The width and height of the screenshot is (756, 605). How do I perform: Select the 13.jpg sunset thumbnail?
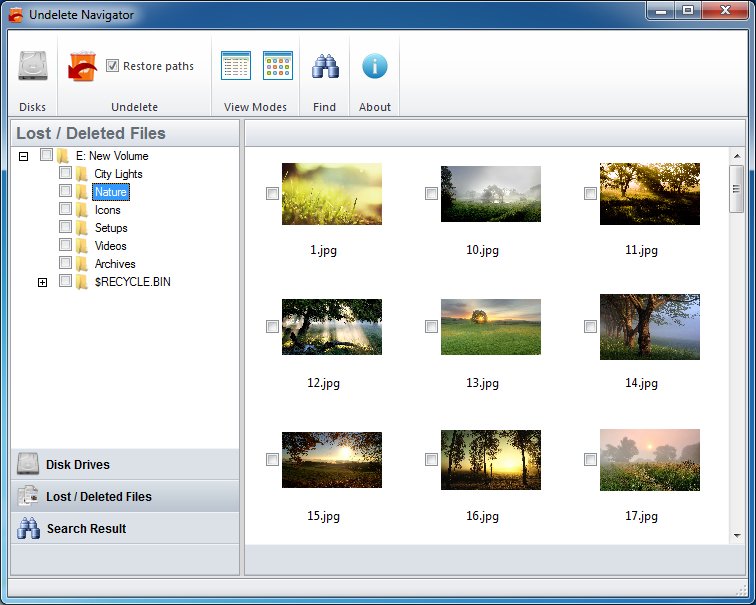pyautogui.click(x=490, y=326)
